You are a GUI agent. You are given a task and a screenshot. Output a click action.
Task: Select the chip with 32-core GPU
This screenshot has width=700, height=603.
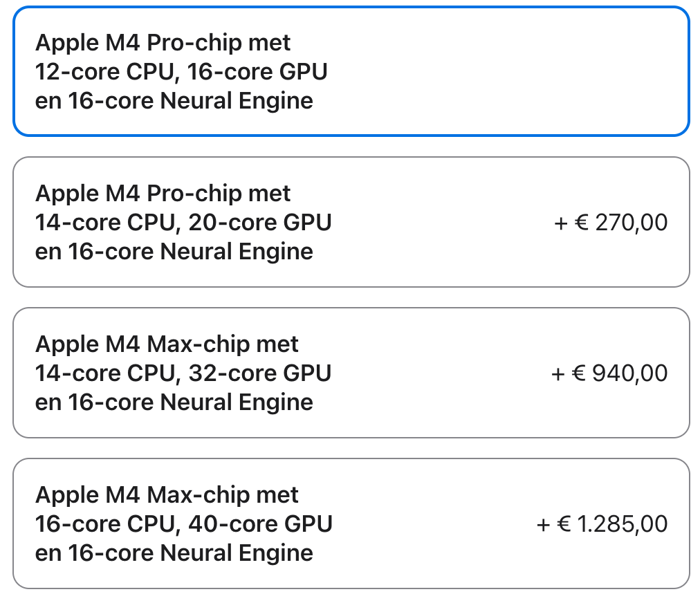tap(351, 373)
